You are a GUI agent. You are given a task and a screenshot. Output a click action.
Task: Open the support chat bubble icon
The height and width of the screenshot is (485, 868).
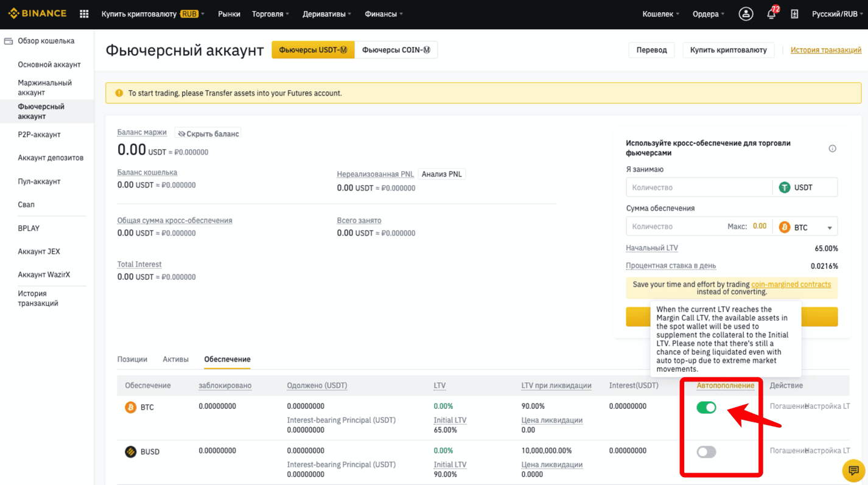point(853,470)
